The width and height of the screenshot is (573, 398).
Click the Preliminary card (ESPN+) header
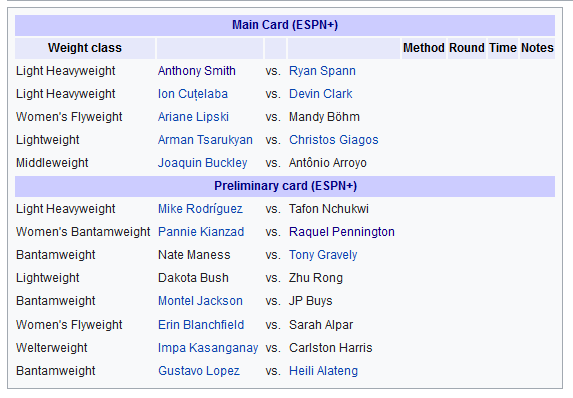click(x=285, y=186)
